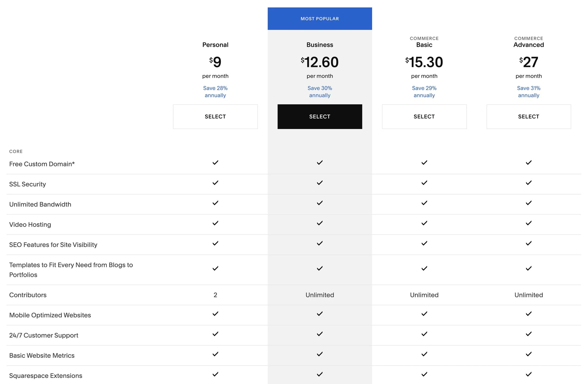Click 24/7 Customer Support checkmark for Commerce Advanced
588x384 pixels.
[528, 334]
